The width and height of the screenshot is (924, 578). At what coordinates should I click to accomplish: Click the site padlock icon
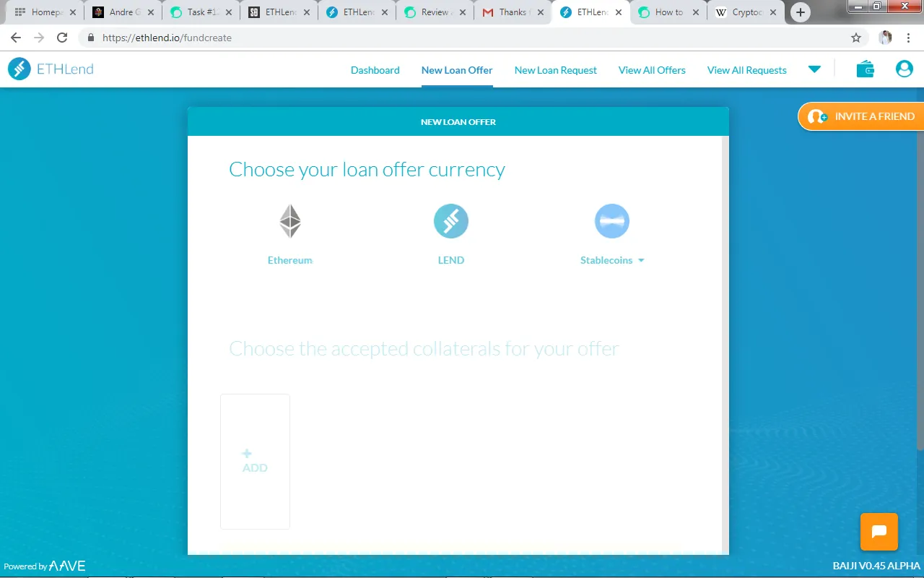click(x=91, y=38)
